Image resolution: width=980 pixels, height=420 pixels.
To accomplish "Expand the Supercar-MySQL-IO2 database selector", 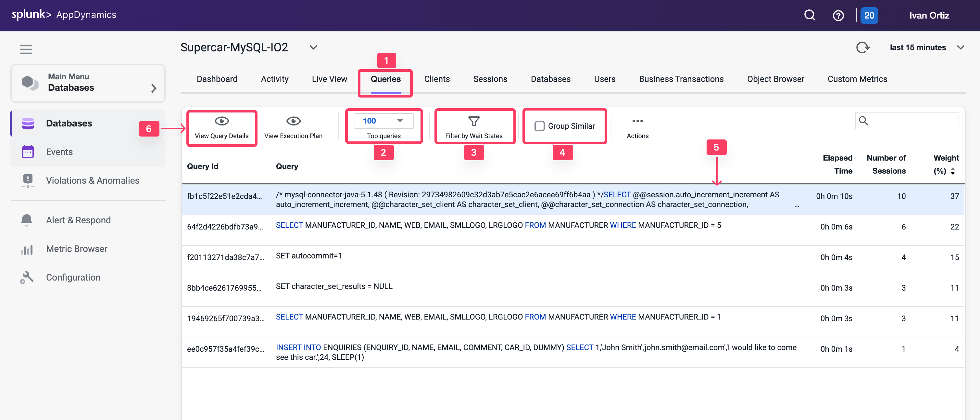I will (313, 47).
